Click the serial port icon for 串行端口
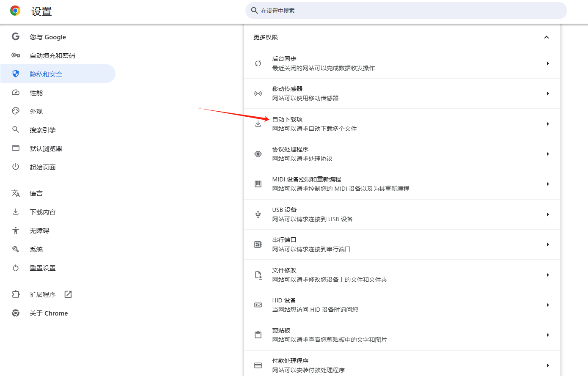The height and width of the screenshot is (376, 588). 258,244
